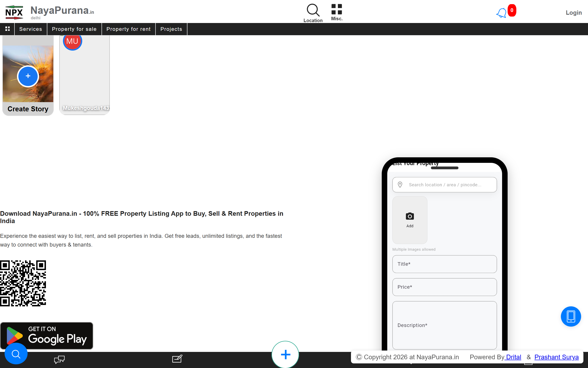This screenshot has width=588, height=368.
Task: Open the MU avatar story
Action: [72, 41]
